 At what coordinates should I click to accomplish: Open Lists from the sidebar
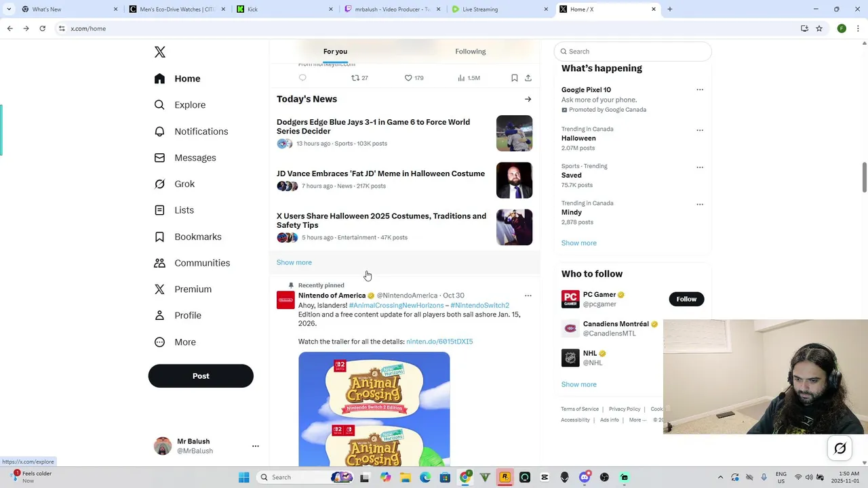175,210
